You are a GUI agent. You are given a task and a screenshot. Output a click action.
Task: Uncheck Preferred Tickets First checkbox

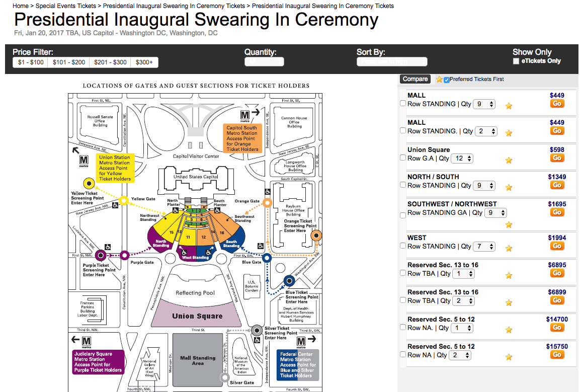[x=447, y=80]
